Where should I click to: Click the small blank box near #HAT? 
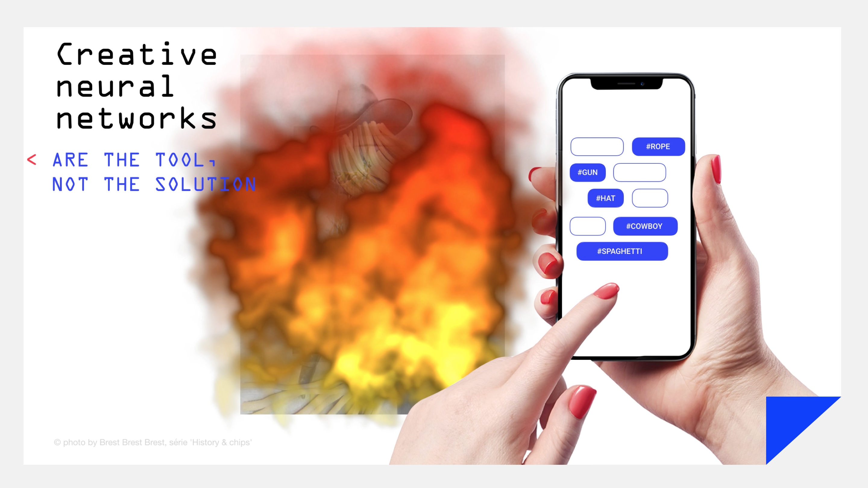coord(650,198)
